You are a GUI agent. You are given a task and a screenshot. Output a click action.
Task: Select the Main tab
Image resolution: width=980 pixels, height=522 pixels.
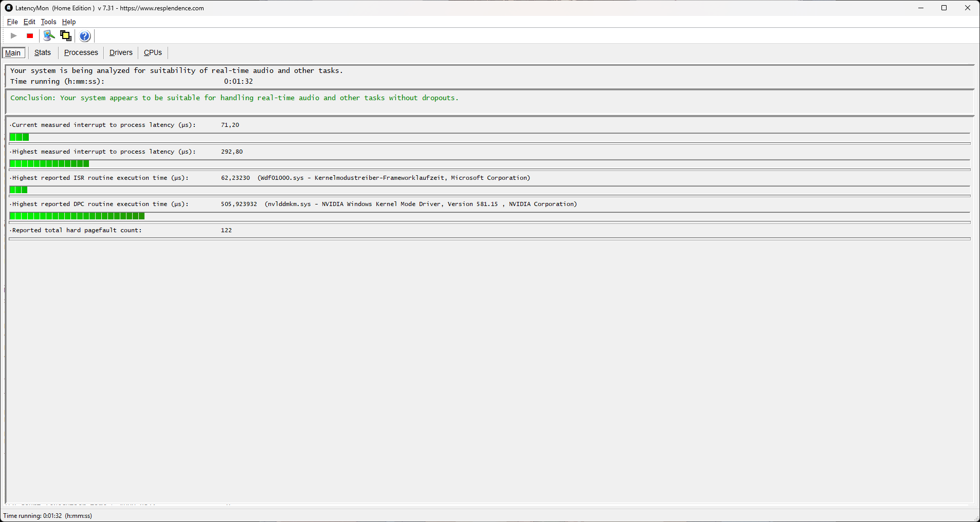pyautogui.click(x=13, y=52)
